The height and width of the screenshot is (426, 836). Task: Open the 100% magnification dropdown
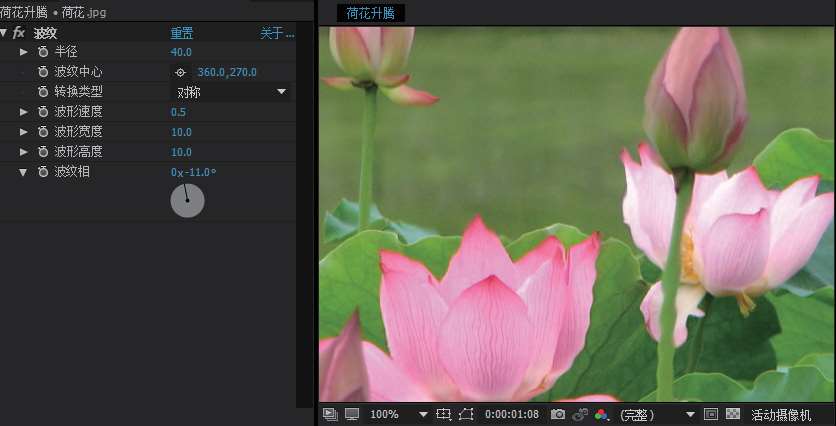[423, 414]
